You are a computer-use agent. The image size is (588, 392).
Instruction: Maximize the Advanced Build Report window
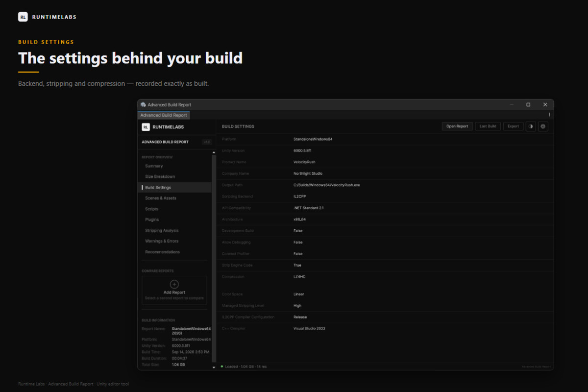[528, 104]
